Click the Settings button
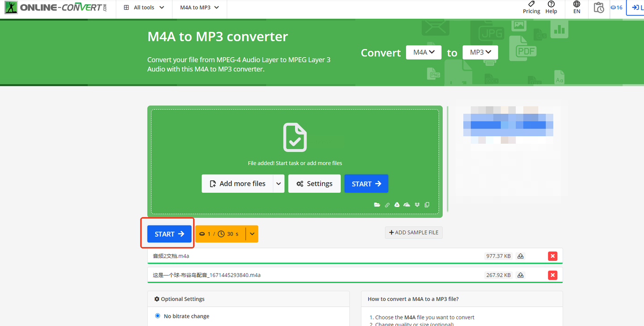This screenshot has height=326, width=644. tap(314, 184)
